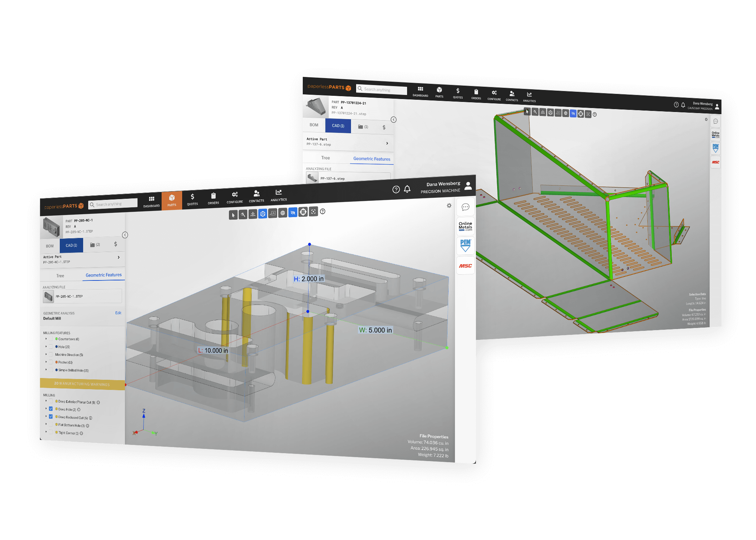This screenshot has width=756, height=540.
Task: Check the Pocket (11) checkbox
Action: click(x=51, y=362)
